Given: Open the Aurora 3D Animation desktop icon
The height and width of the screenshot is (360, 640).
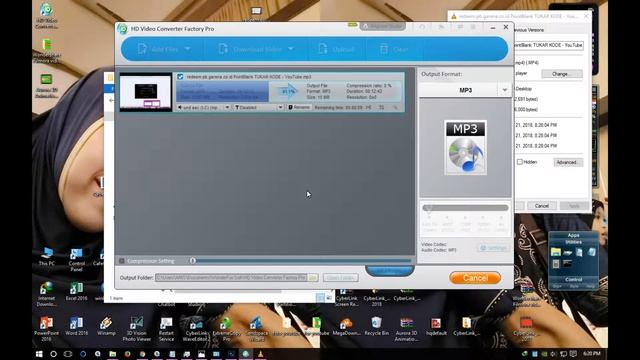Looking at the screenshot, I should (x=406, y=328).
